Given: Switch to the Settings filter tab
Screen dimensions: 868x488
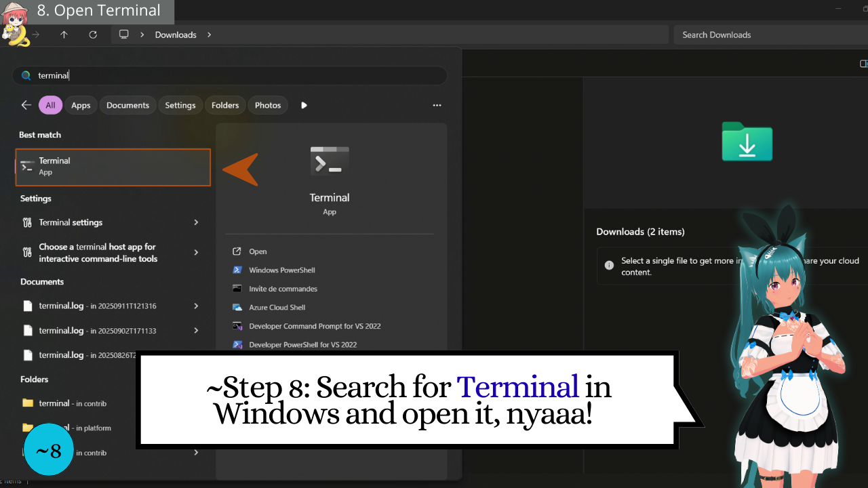Looking at the screenshot, I should (x=180, y=105).
